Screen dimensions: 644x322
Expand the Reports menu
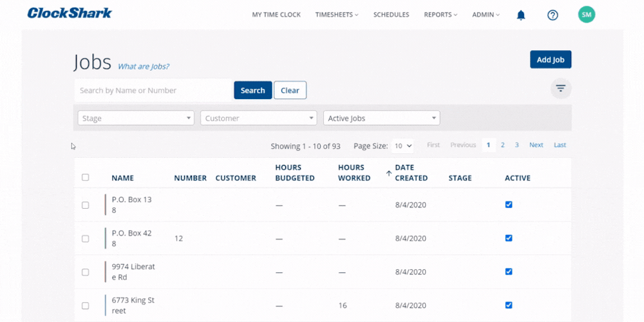pyautogui.click(x=440, y=15)
